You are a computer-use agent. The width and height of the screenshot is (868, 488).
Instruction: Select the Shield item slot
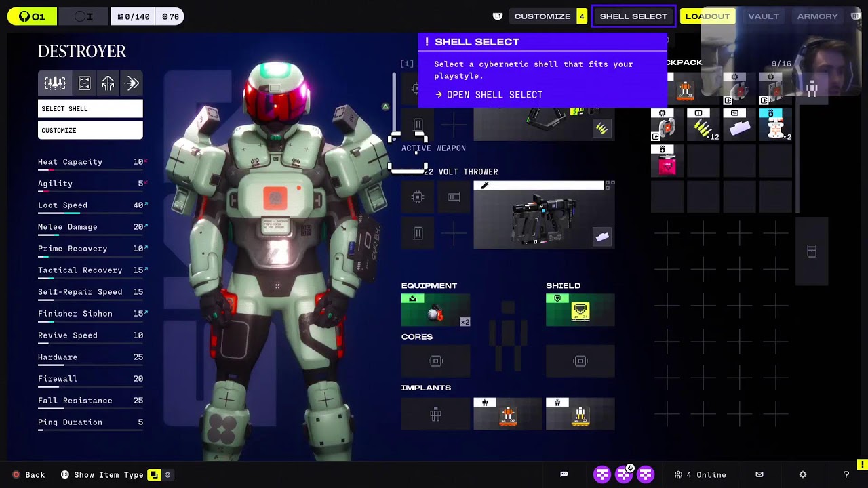coord(580,310)
